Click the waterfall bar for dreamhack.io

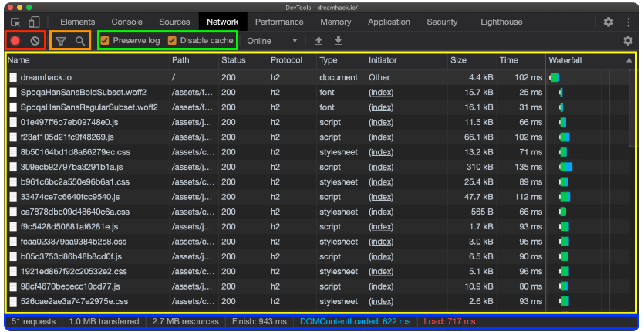pyautogui.click(x=555, y=77)
